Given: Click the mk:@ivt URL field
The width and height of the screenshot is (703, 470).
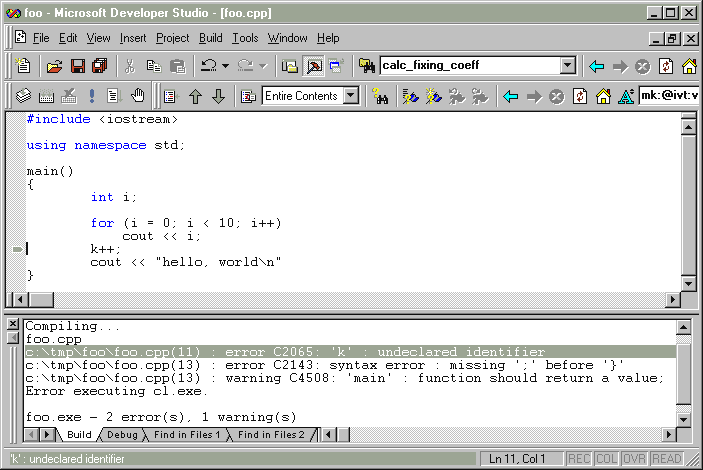Looking at the screenshot, I should click(669, 96).
